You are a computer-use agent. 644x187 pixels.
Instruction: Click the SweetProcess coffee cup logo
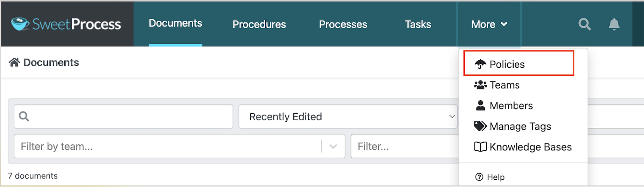(20, 24)
